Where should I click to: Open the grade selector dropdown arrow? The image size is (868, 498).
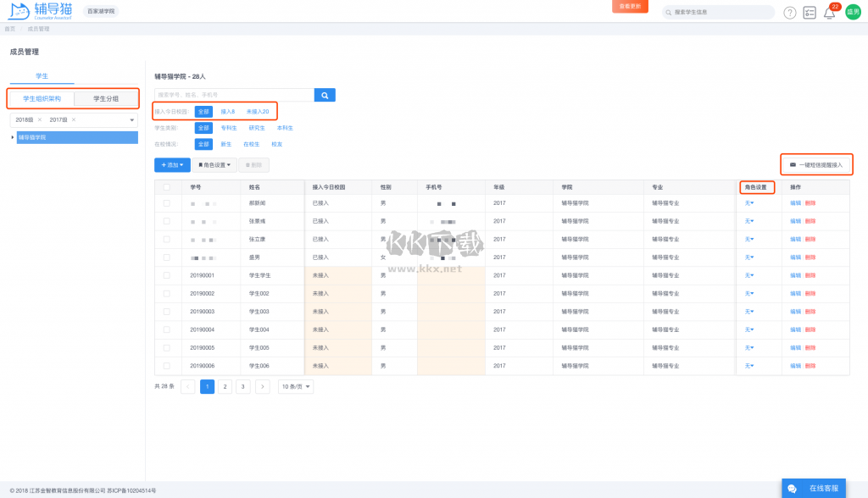pos(131,120)
